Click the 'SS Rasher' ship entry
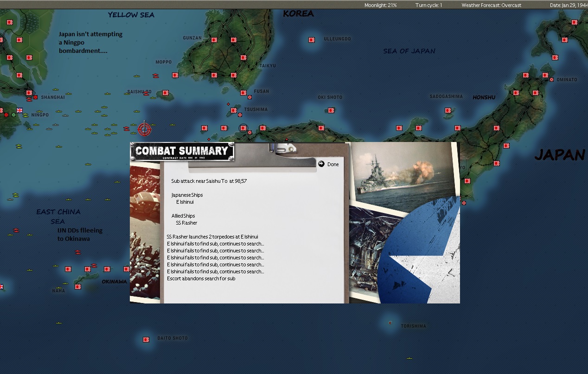Image resolution: width=588 pixels, height=374 pixels. coord(186,223)
